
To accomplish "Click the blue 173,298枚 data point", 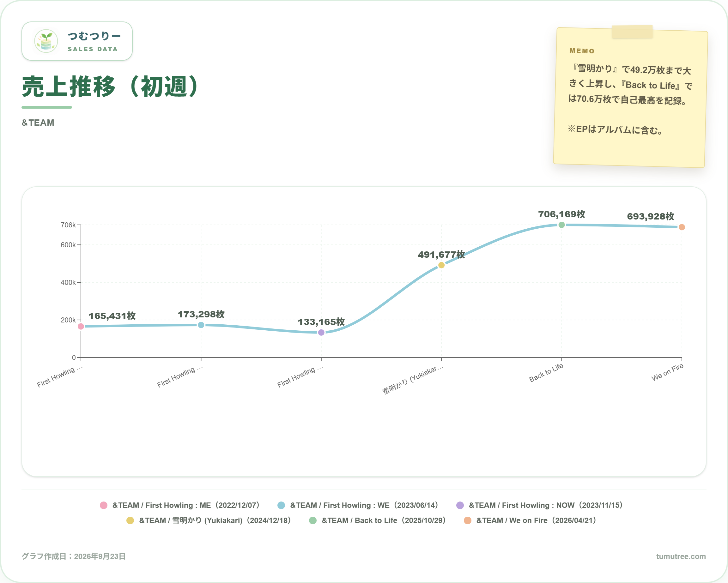I will click(x=201, y=325).
